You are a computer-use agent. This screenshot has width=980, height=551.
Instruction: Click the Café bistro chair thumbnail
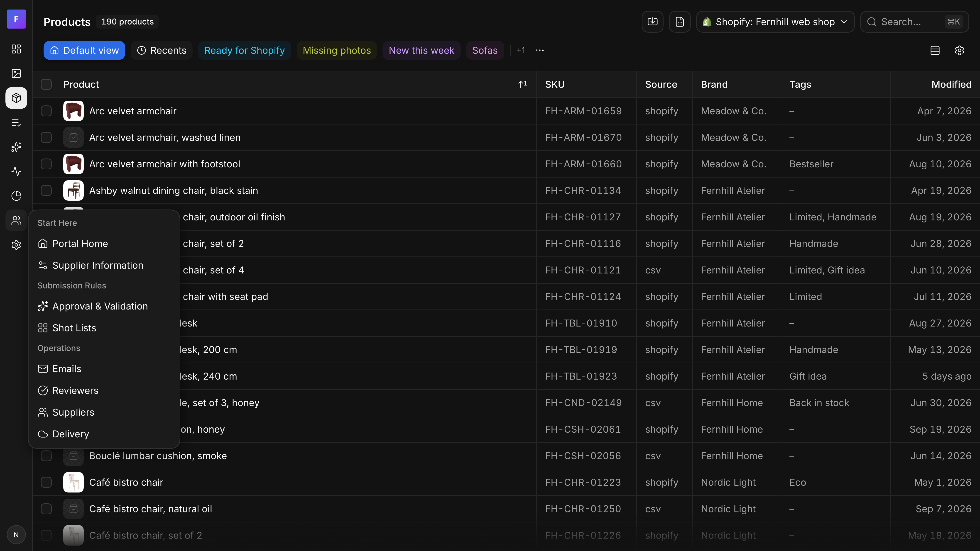[73, 482]
